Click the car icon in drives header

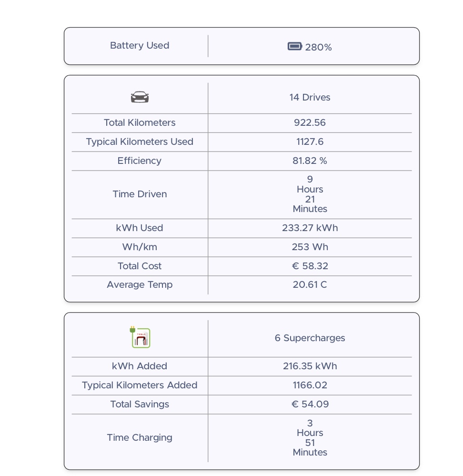pyautogui.click(x=140, y=98)
